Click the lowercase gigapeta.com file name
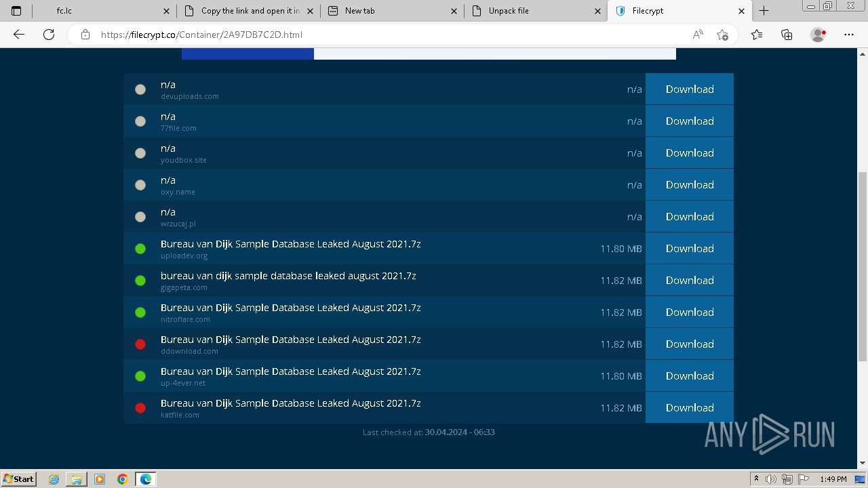Screen dimensions: 868x488 click(x=288, y=276)
